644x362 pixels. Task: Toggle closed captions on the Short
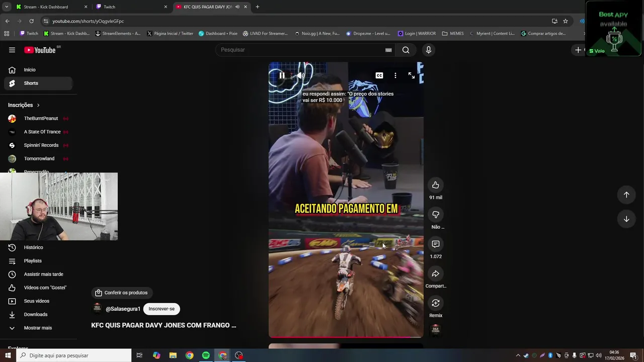tap(379, 75)
